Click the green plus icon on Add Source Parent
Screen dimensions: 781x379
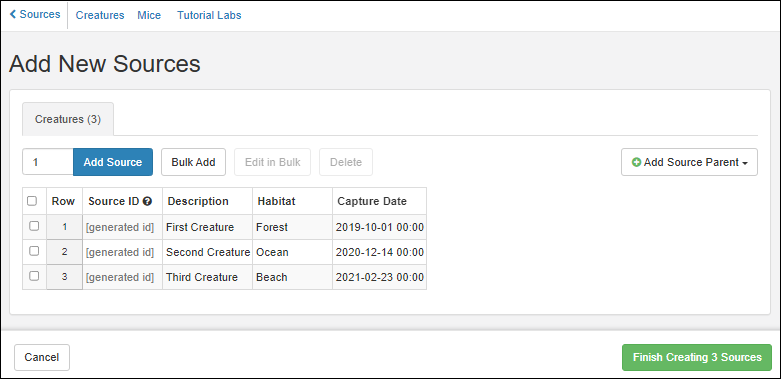tap(636, 162)
